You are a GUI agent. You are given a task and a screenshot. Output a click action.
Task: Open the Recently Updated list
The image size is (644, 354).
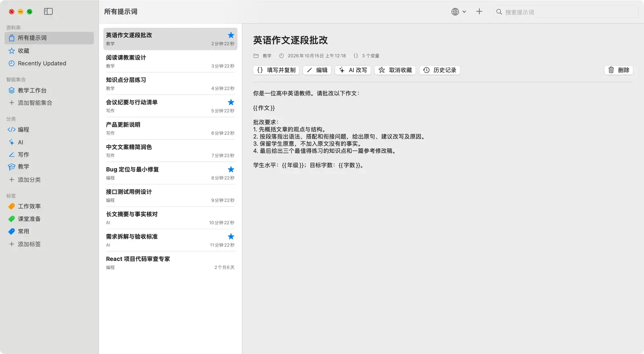49,63
